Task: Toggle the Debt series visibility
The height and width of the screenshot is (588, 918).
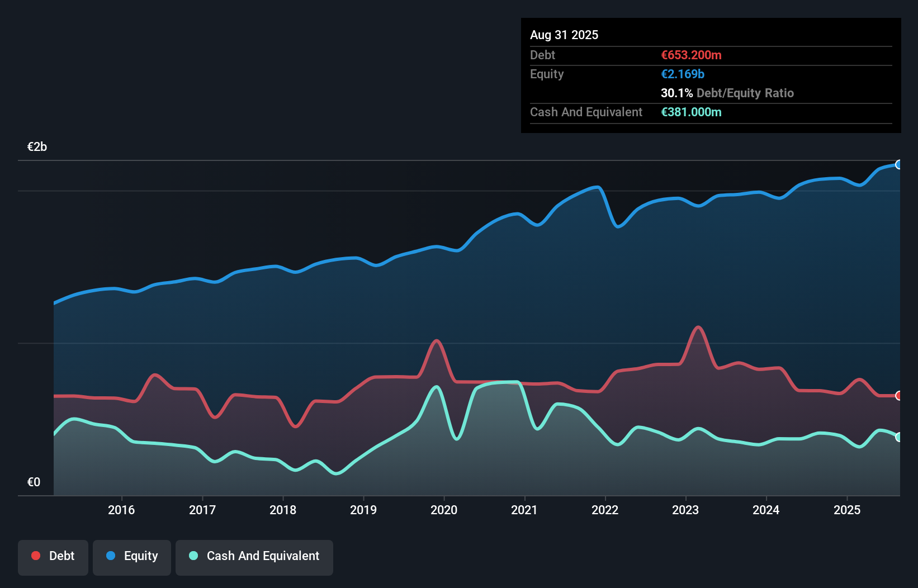Action: 53,557
